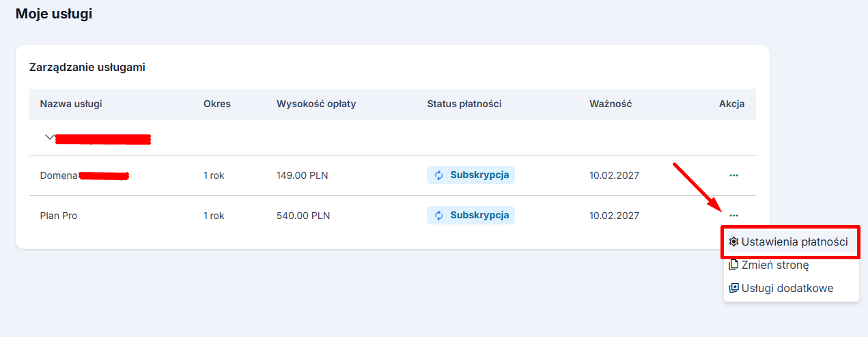
Task: Open the three-dot actions menu for Plan Pro
Action: pyautogui.click(x=733, y=216)
